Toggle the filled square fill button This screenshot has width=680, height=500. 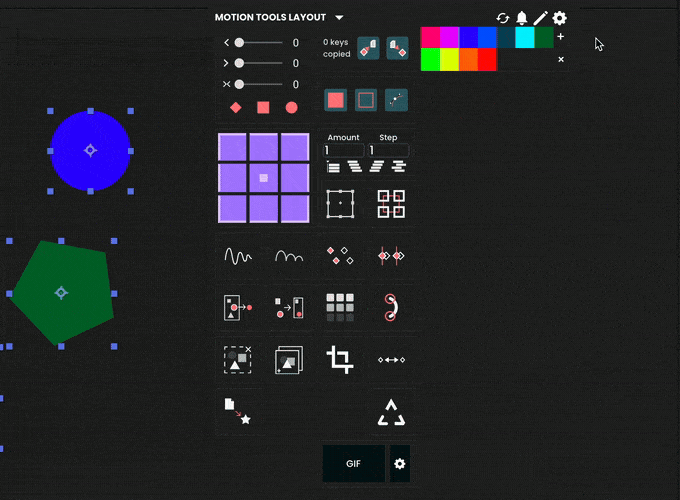tap(336, 100)
